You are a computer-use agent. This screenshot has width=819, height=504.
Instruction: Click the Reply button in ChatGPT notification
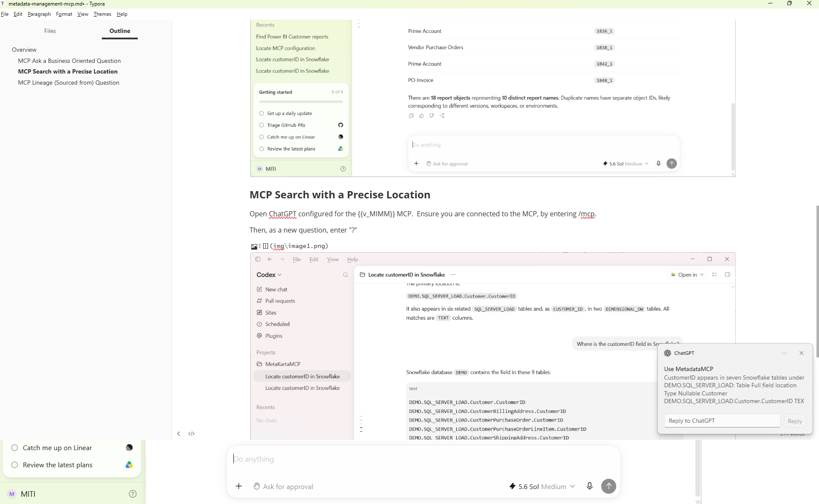tap(795, 421)
